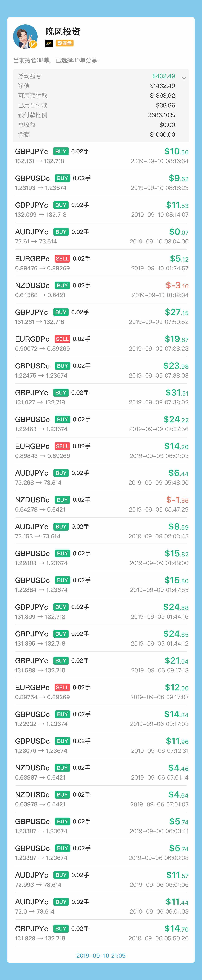Image resolution: width=202 pixels, height=980 pixels.
Task: Click SELL tag on EURGBPc 0.89754 order
Action: pos(62,687)
